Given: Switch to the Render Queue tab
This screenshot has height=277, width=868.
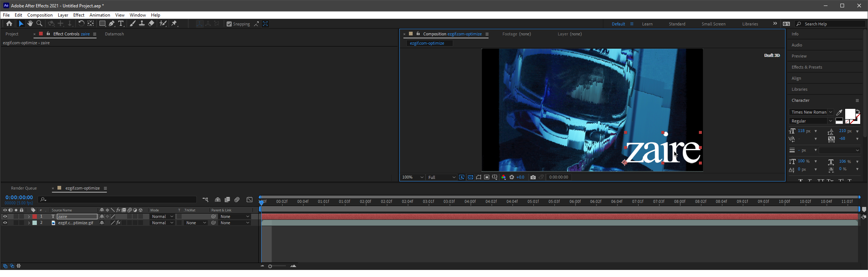Looking at the screenshot, I should click(24, 188).
